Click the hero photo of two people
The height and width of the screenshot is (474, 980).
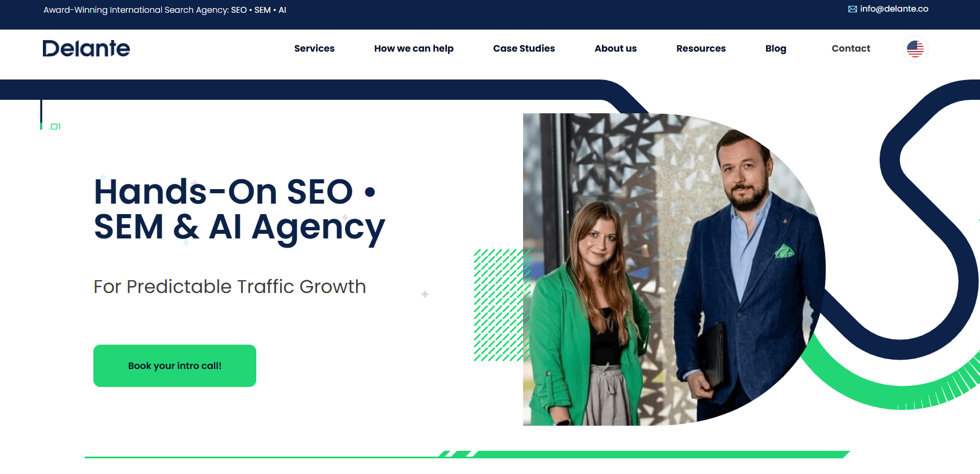point(674,269)
